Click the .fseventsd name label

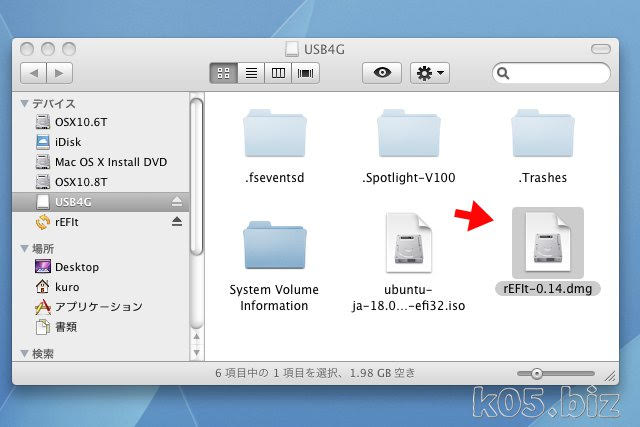(275, 178)
